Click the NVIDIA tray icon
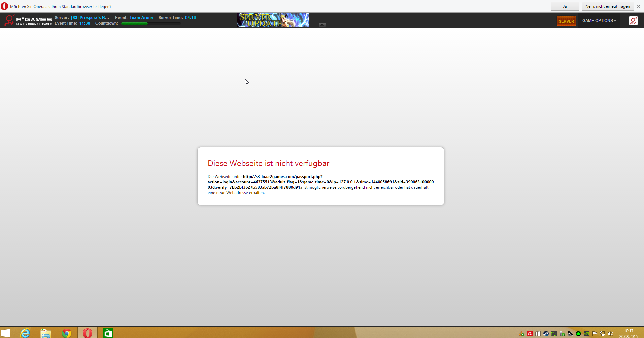 pos(586,334)
